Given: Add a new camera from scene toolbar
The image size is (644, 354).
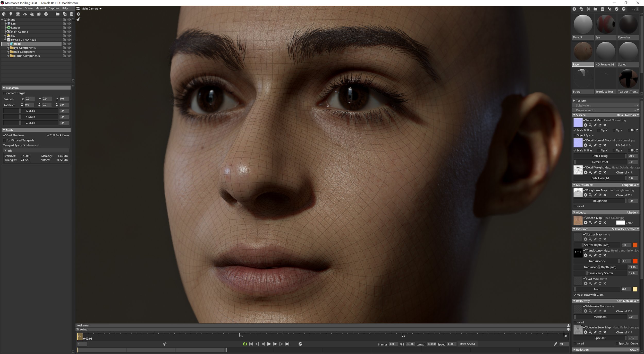Looking at the screenshot, I should tap(18, 14).
